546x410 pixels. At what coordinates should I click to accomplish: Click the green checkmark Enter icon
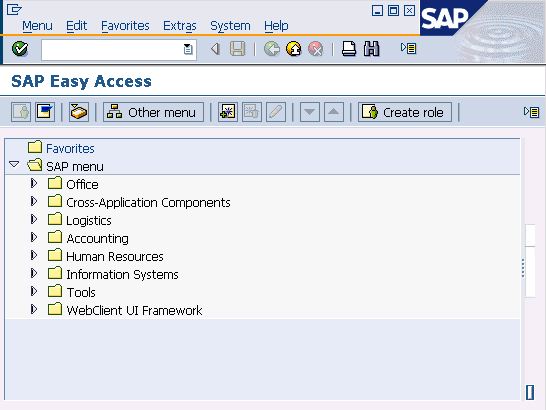click(x=20, y=49)
